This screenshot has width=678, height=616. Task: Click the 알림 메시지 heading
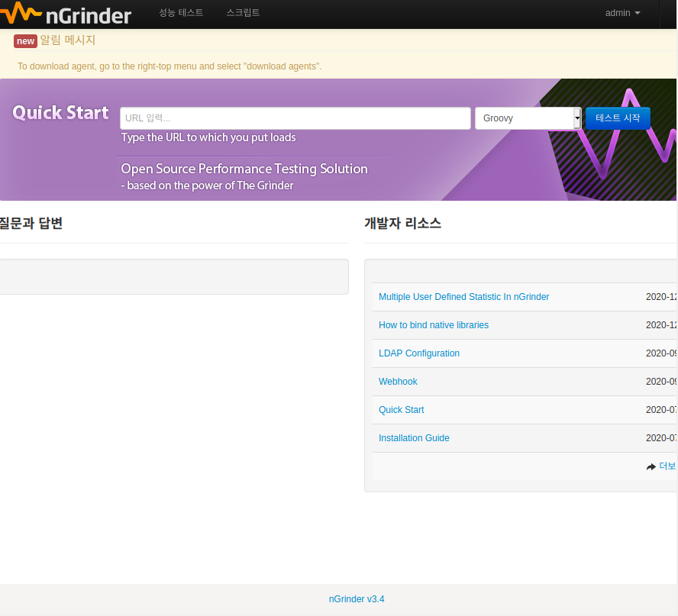pos(67,40)
